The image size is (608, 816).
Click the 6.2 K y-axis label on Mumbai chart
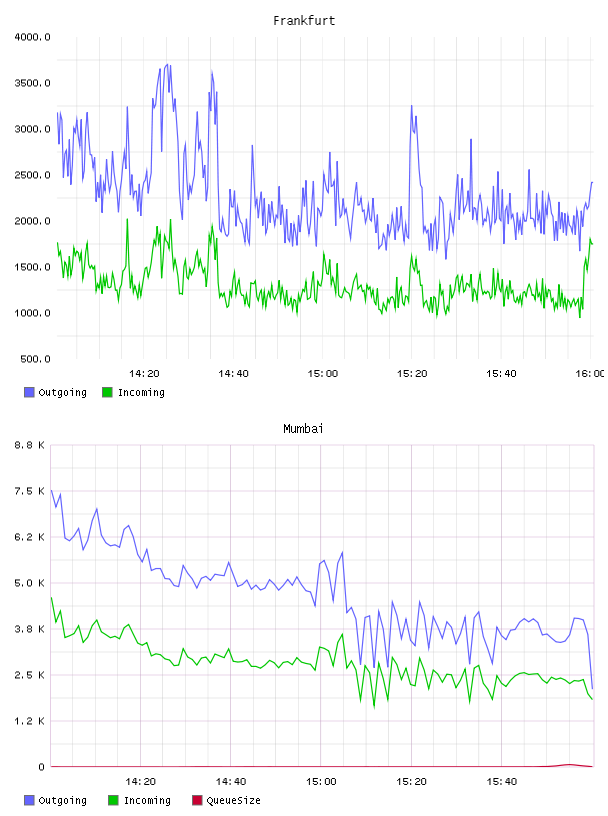(x=30, y=537)
